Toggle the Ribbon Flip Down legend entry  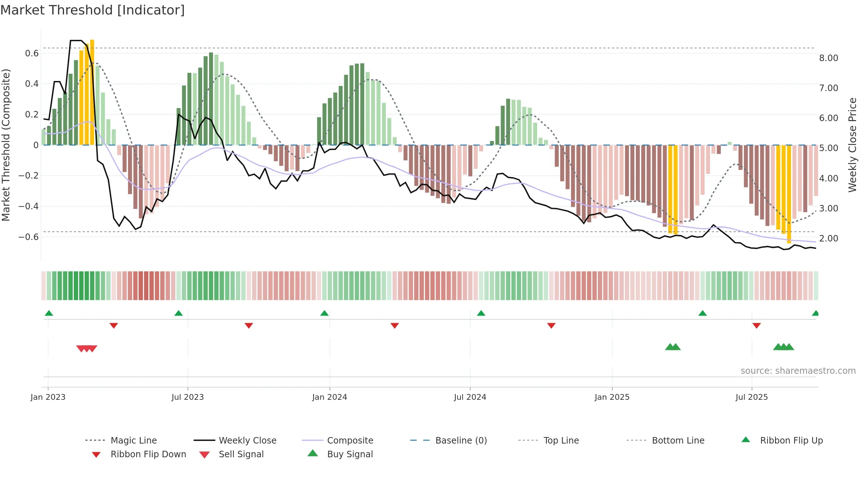click(139, 454)
